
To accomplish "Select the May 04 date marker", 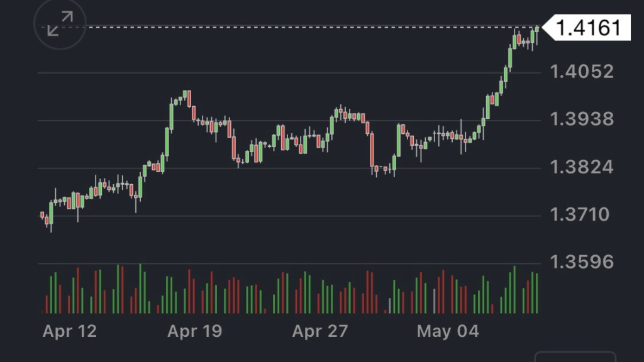I will pyautogui.click(x=448, y=331).
